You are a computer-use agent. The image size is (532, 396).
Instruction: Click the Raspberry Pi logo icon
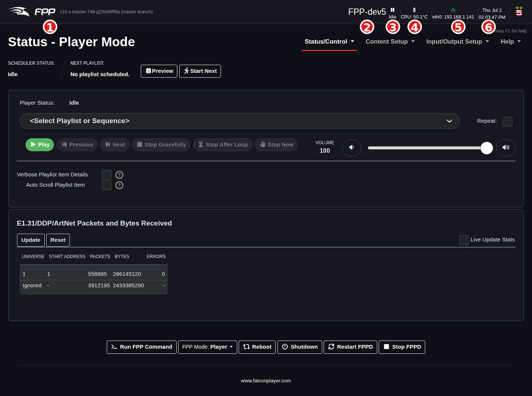point(519,12)
